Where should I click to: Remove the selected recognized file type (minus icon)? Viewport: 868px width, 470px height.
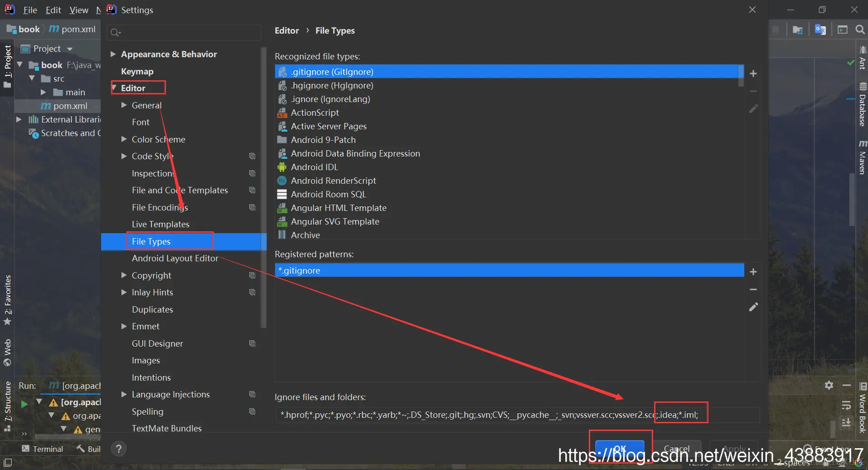click(x=753, y=91)
